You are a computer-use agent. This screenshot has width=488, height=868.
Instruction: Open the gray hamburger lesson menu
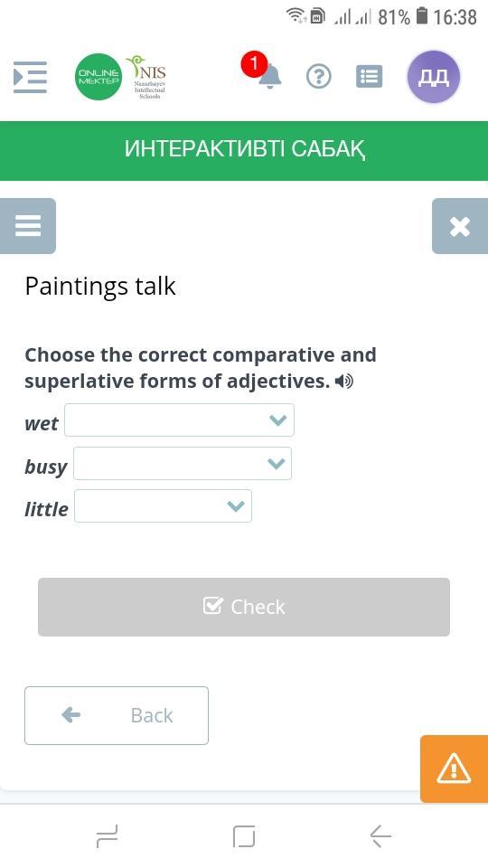pyautogui.click(x=28, y=226)
